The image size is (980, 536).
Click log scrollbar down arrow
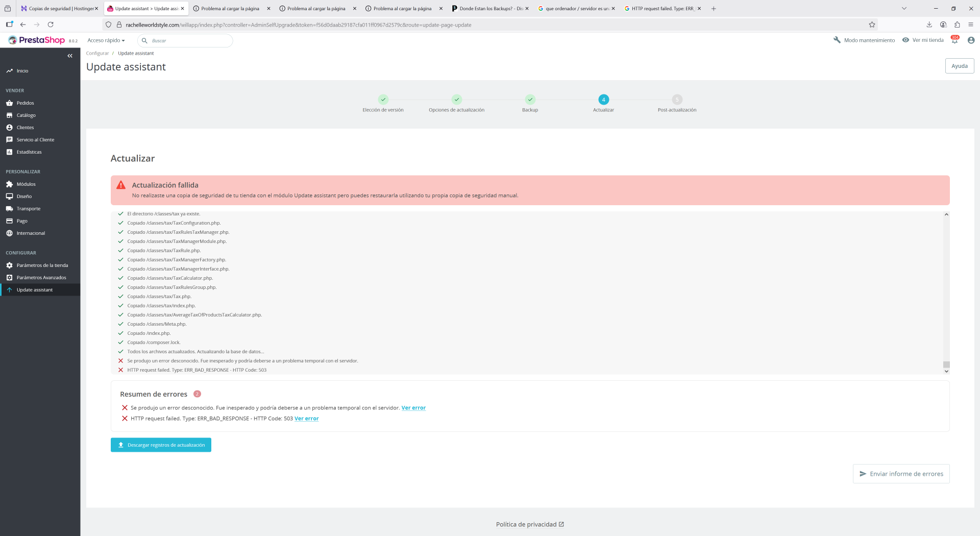[946, 371]
